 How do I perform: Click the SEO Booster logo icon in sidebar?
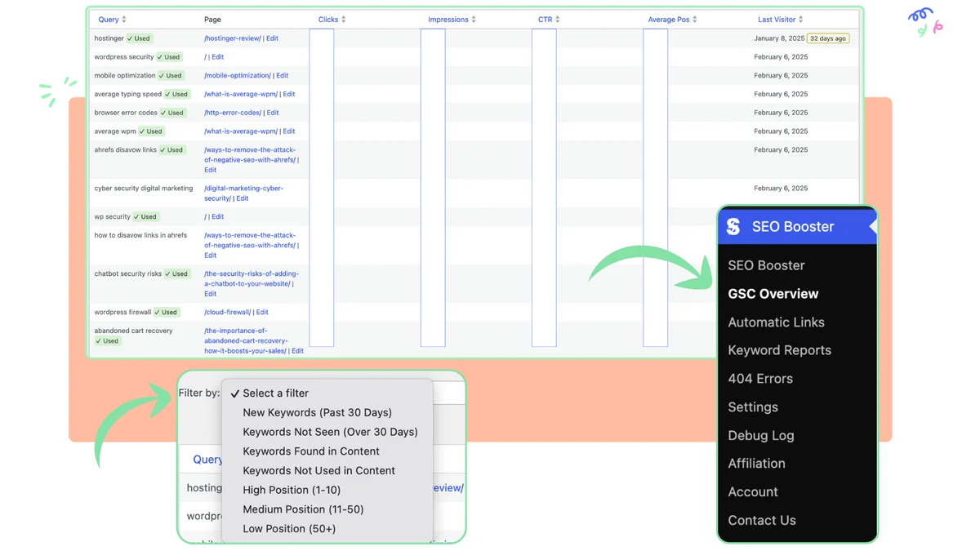733,226
